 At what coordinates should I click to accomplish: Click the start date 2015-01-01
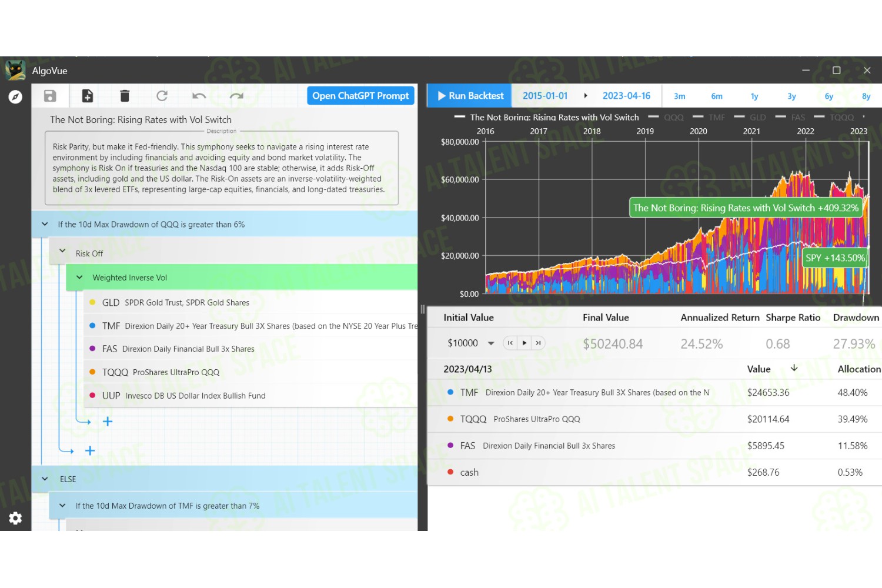pyautogui.click(x=545, y=96)
